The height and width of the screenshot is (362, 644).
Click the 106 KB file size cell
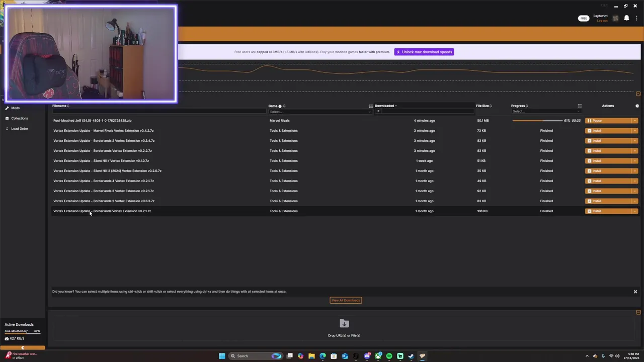(482, 211)
